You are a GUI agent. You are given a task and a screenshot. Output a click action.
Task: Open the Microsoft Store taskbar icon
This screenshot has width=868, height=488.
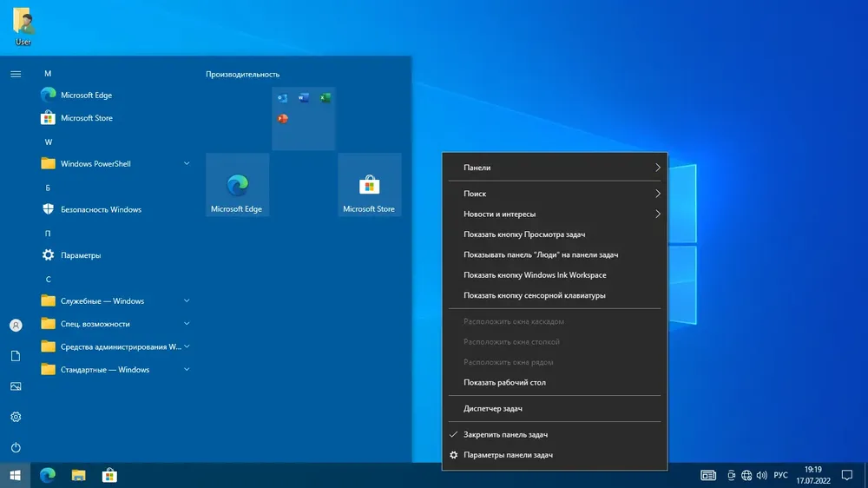[109, 475]
